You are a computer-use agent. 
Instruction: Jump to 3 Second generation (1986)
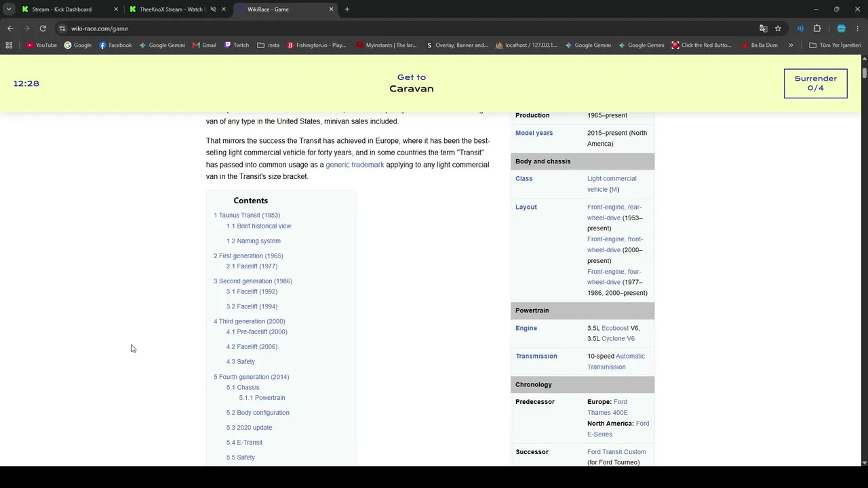253,281
